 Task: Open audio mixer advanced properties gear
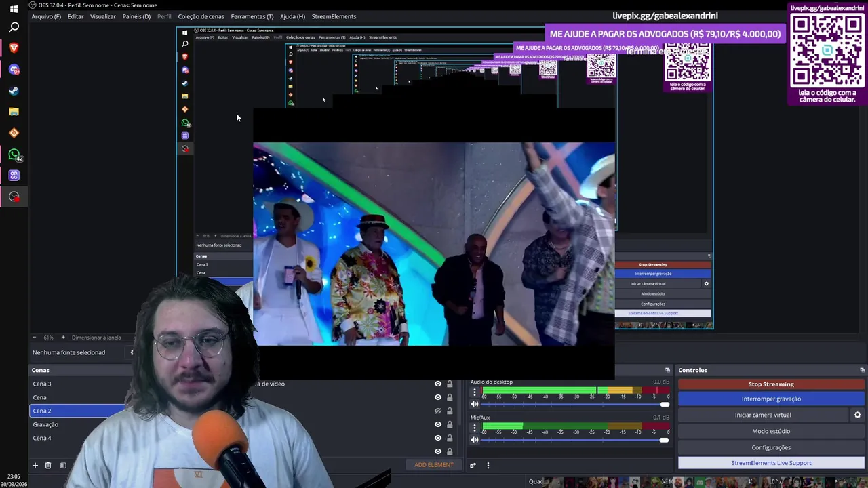473,465
